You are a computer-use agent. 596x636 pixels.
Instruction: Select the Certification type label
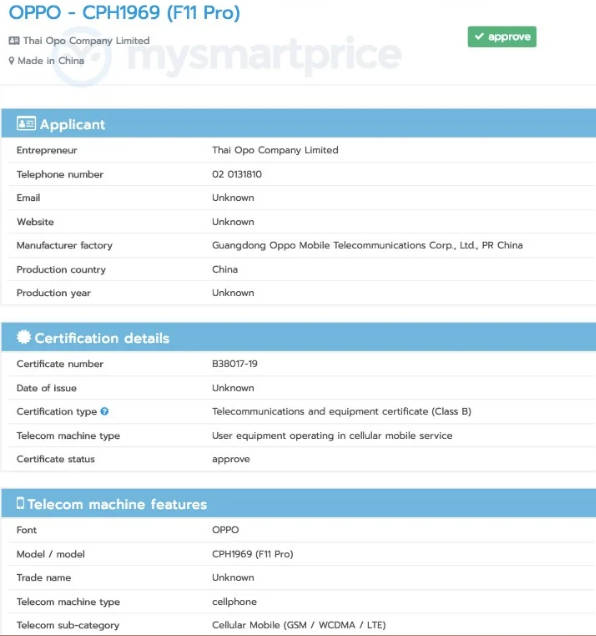[56, 412]
